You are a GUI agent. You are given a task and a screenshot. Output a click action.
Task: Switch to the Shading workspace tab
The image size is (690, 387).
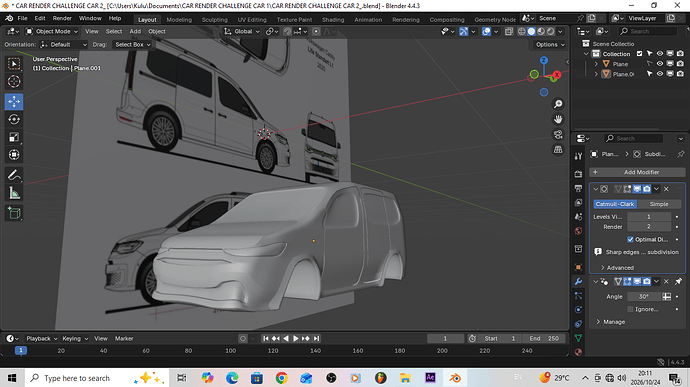pos(333,19)
